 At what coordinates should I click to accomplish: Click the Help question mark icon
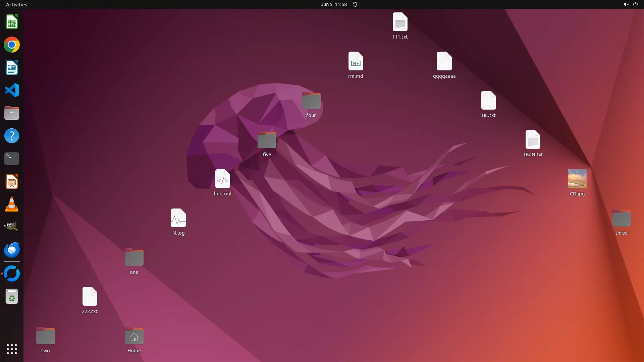click(x=12, y=136)
